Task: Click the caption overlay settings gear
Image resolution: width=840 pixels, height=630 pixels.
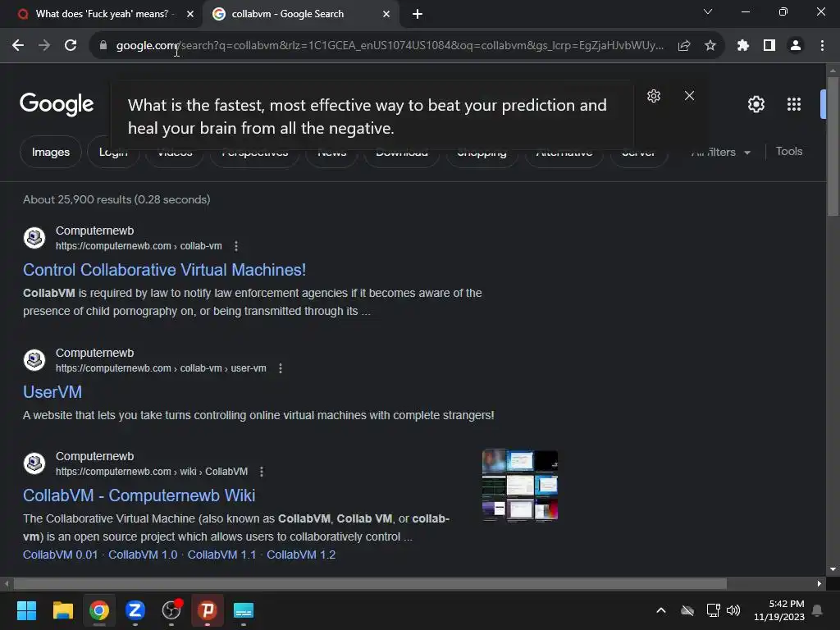Action: [654, 96]
